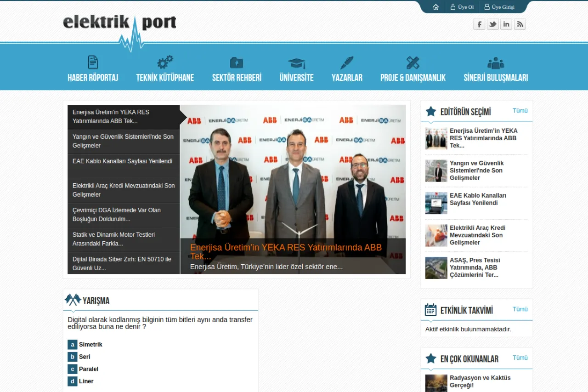Open article ASAŞ, Pres Tesisi Yatırımında
Image resolution: width=588 pixels, height=392 pixels.
click(475, 267)
